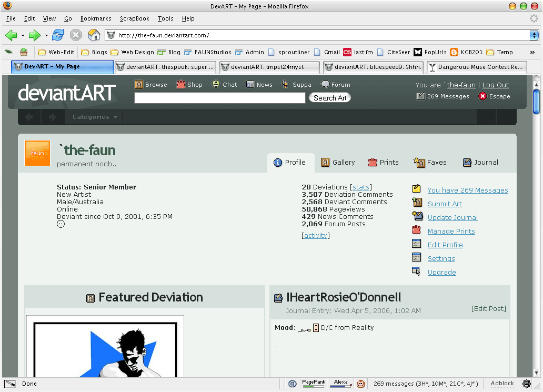Click the Settings list icon
Viewport: 543px width, 392px height.
[x=416, y=257]
